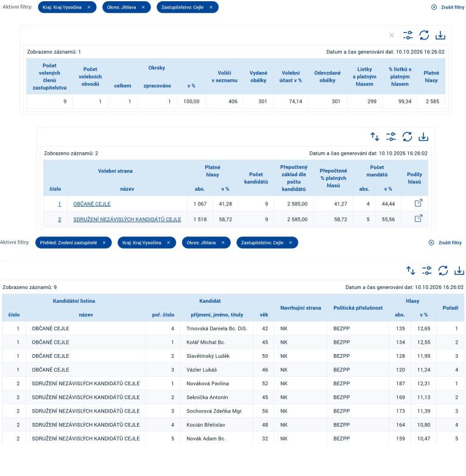
Task: Sort the Volební strana table
Action: click(375, 137)
